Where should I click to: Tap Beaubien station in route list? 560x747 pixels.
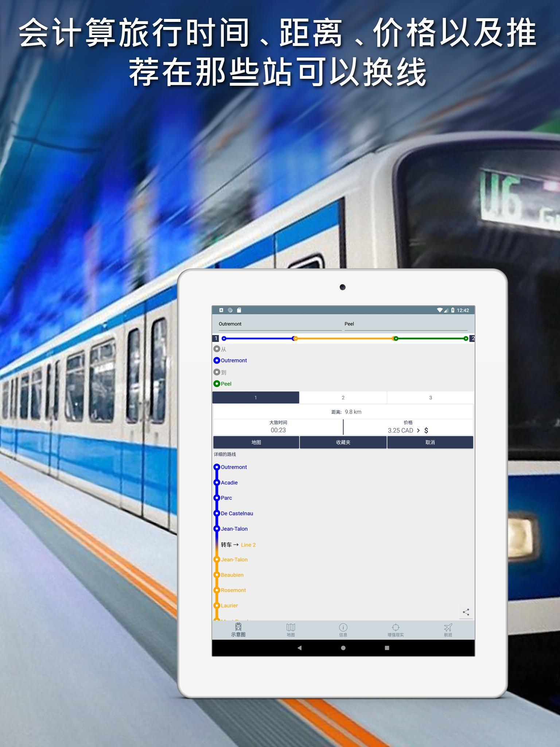coord(232,575)
